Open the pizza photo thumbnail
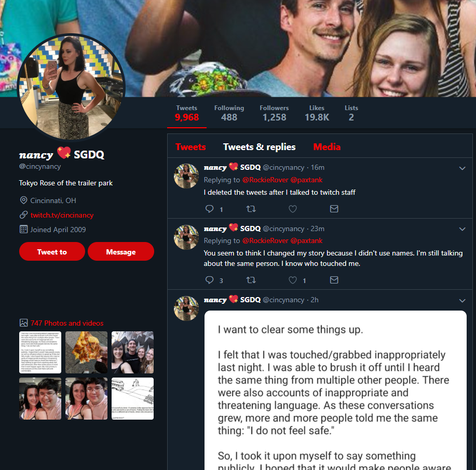The width and height of the screenshot is (476, 470). tap(86, 352)
